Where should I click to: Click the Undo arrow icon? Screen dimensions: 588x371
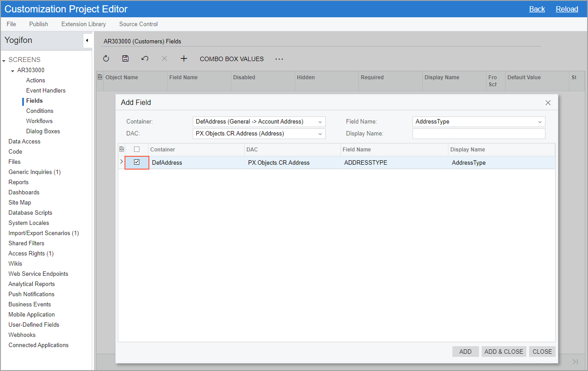[145, 59]
